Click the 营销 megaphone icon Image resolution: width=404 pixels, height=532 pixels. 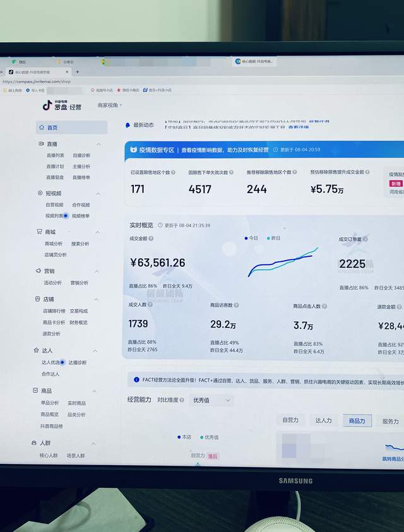pyautogui.click(x=39, y=271)
